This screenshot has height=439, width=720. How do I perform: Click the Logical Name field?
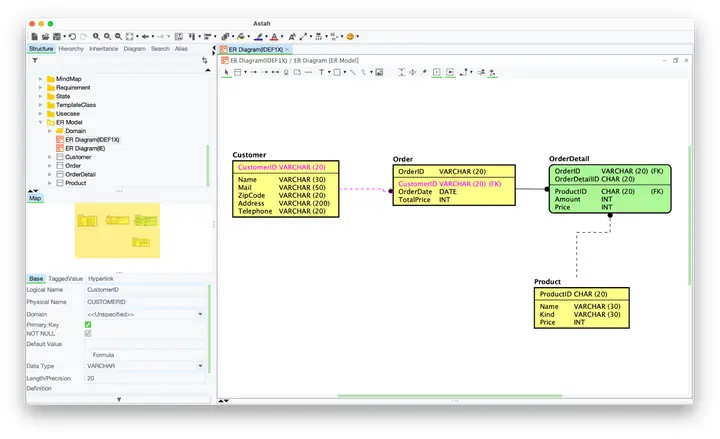(x=145, y=290)
